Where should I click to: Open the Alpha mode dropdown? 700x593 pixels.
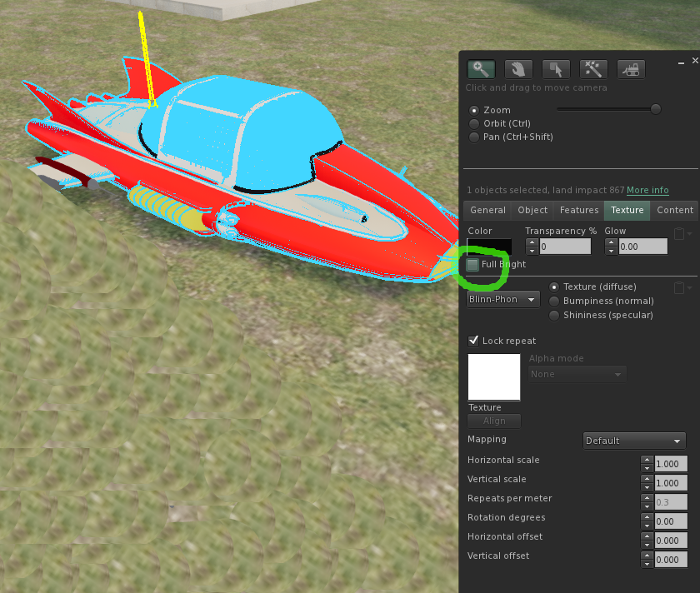[577, 373]
